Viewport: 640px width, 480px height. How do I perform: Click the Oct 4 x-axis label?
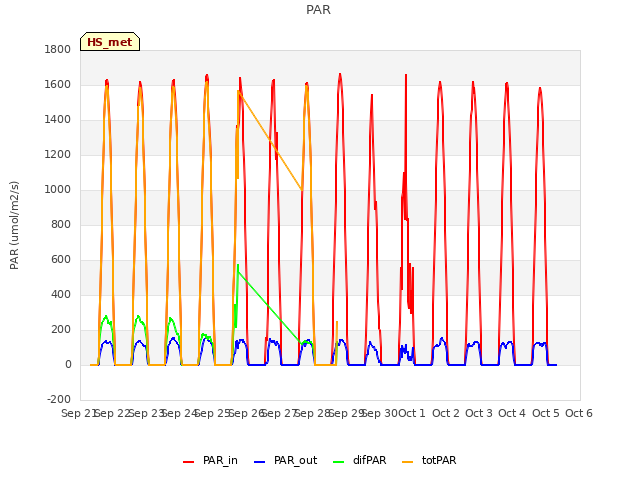512,413
